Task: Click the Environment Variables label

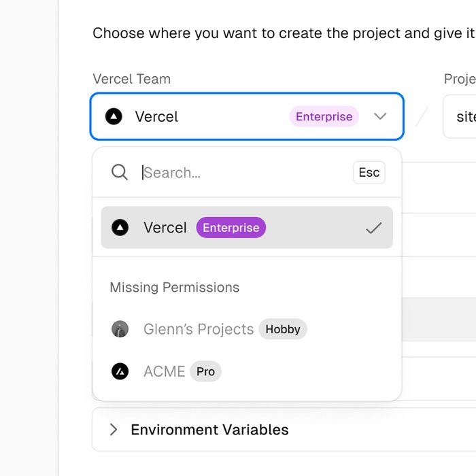Action: [x=209, y=430]
